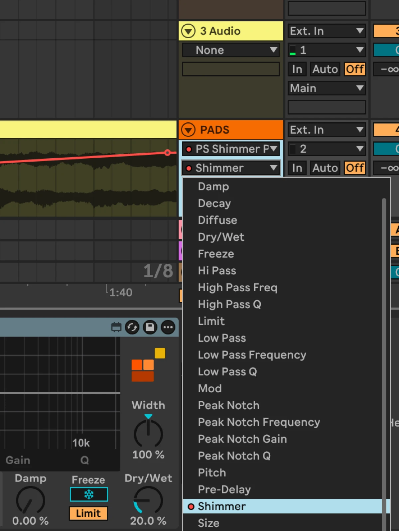Image resolution: width=399 pixels, height=532 pixels.
Task: Open the device three-dots options menu
Action: coord(168,328)
